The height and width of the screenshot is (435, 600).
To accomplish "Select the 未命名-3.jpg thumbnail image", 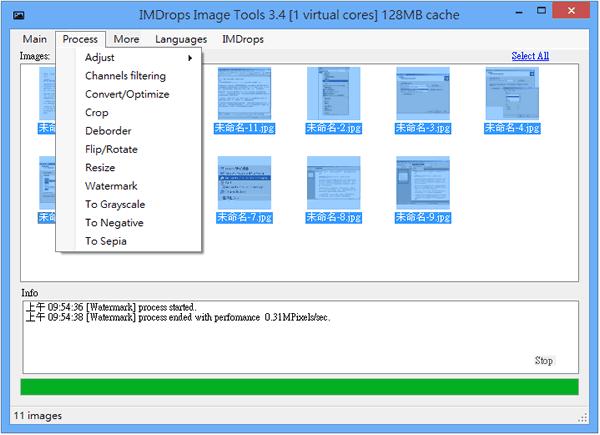I will point(423,93).
